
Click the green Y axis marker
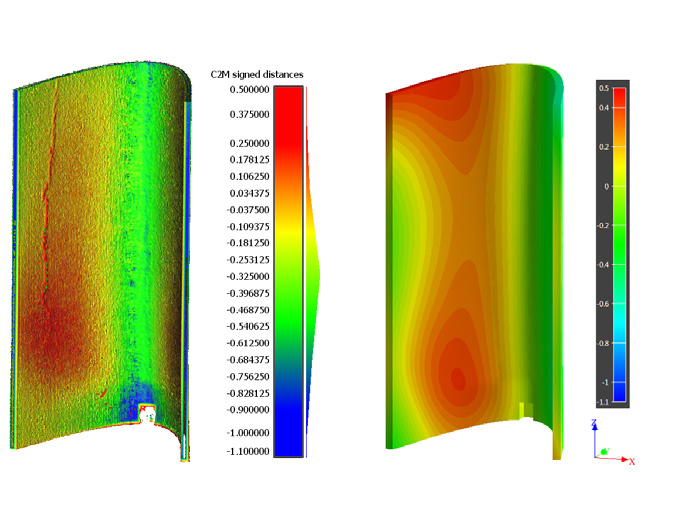click(606, 451)
